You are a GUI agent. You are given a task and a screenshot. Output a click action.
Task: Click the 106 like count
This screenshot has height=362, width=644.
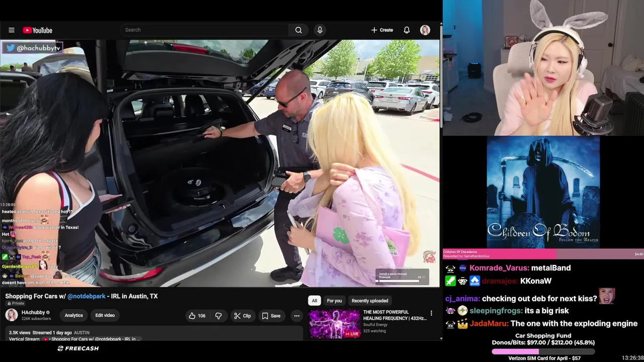coord(201,316)
